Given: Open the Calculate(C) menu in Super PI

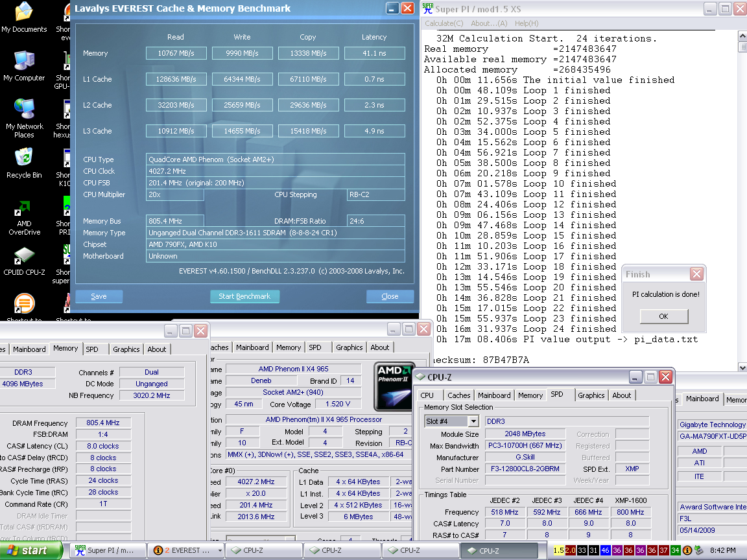Looking at the screenshot, I should click(444, 23).
